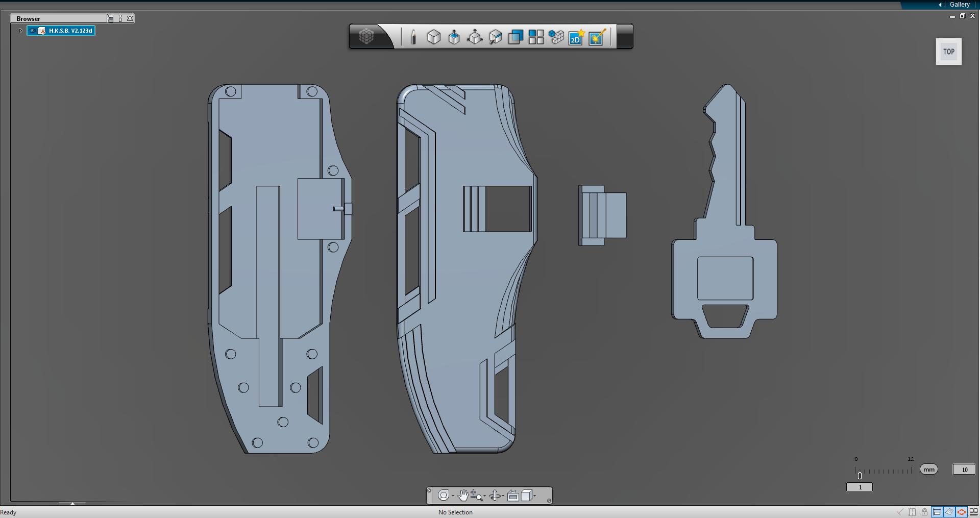Activate the Pan hand tool
Viewport: 980px width, 518px height.
(x=463, y=495)
